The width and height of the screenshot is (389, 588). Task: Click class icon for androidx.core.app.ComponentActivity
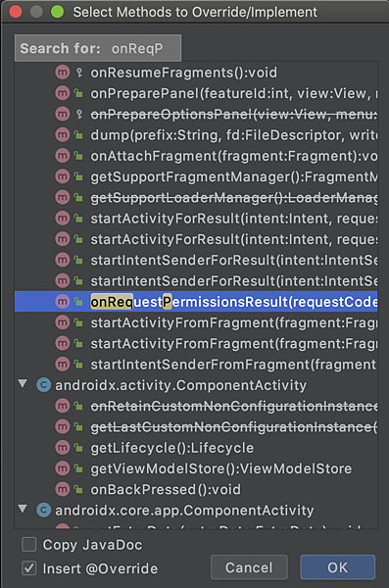pos(43,510)
